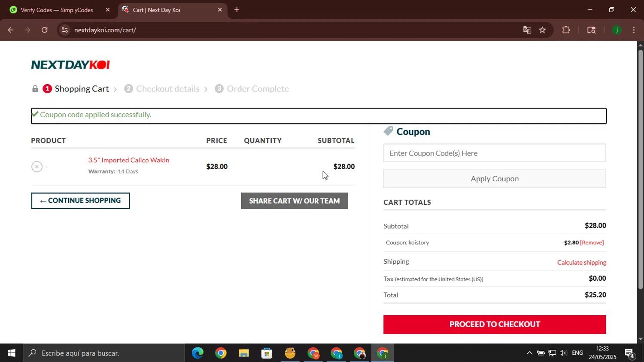Open Windows Start menu
The width and height of the screenshot is (644, 362).
12,353
